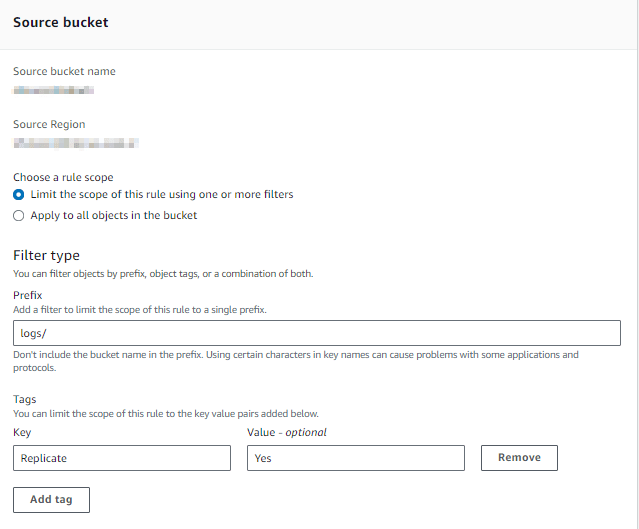The image size is (639, 529).
Task: Click the Key column label
Action: [22, 432]
